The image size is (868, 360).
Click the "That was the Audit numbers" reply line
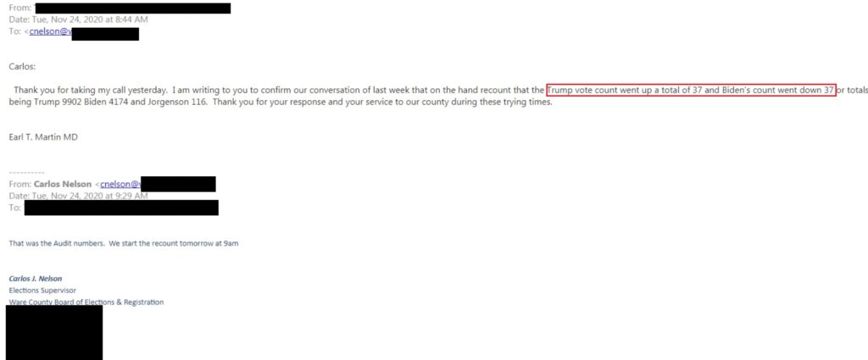coord(124,243)
